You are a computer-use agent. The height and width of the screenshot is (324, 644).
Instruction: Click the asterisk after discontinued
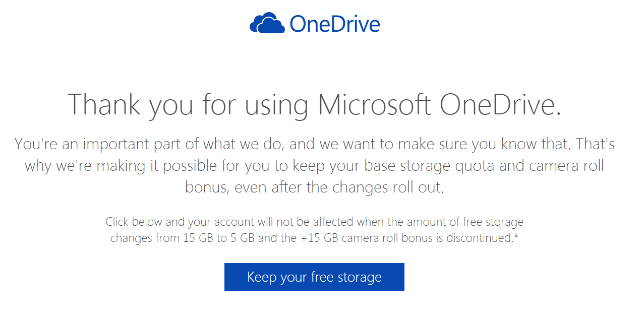(516, 236)
